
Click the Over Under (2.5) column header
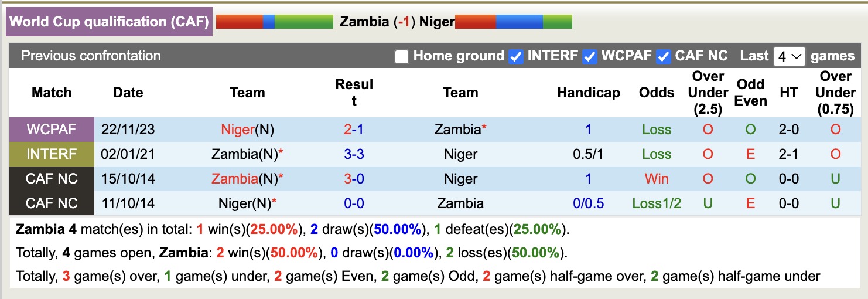[x=708, y=93]
